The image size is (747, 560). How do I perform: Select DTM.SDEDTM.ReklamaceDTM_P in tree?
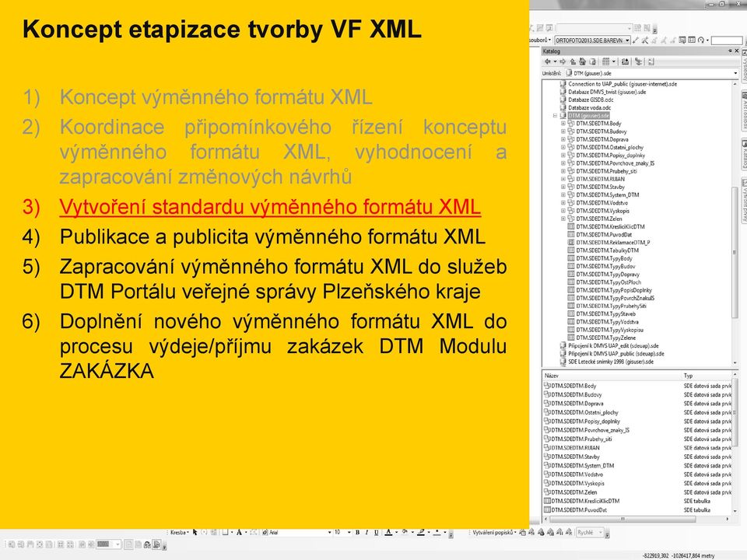[612, 243]
